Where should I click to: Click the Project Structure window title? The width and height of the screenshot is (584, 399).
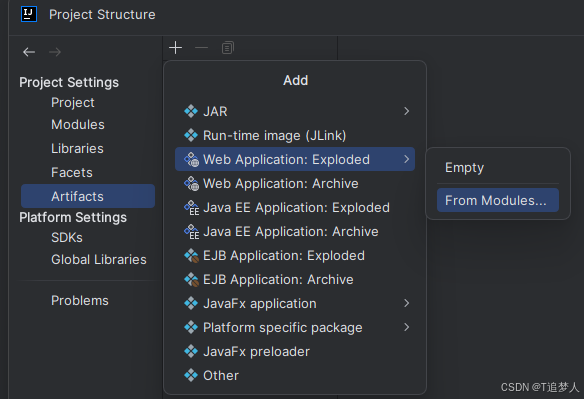click(x=102, y=15)
